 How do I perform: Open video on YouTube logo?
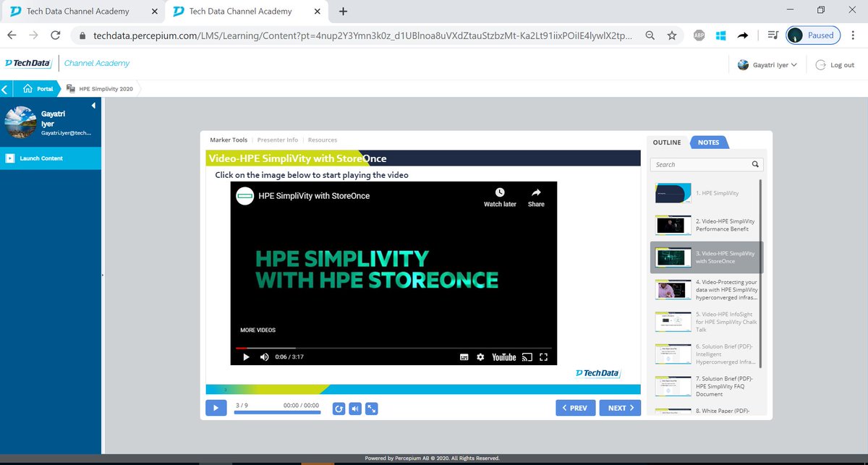(504, 357)
